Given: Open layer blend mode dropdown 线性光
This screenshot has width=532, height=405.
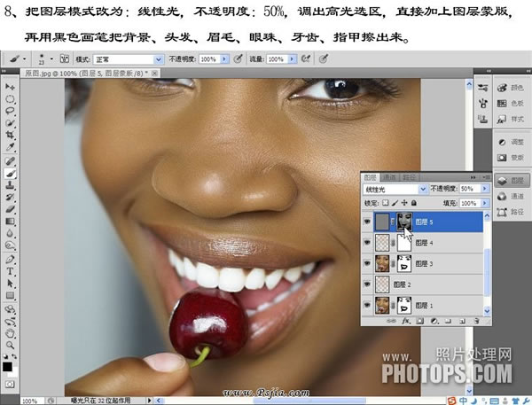Looking at the screenshot, I should (395, 189).
